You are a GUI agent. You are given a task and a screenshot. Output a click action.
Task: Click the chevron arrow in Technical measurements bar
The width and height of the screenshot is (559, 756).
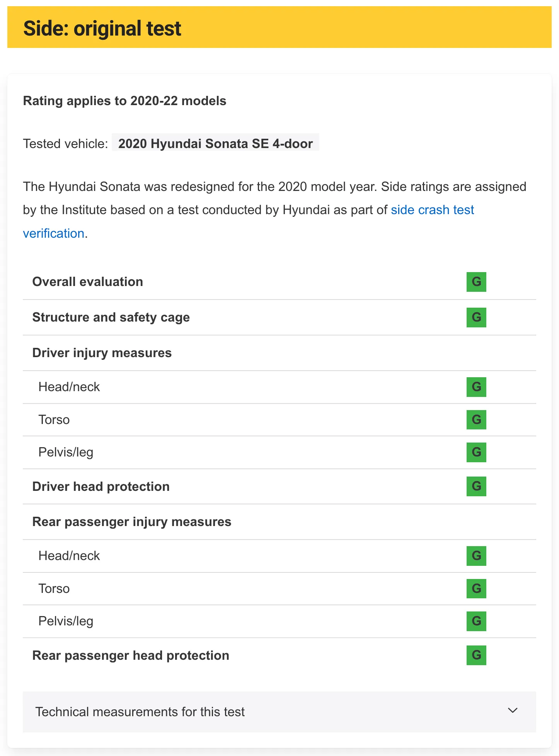(x=513, y=710)
